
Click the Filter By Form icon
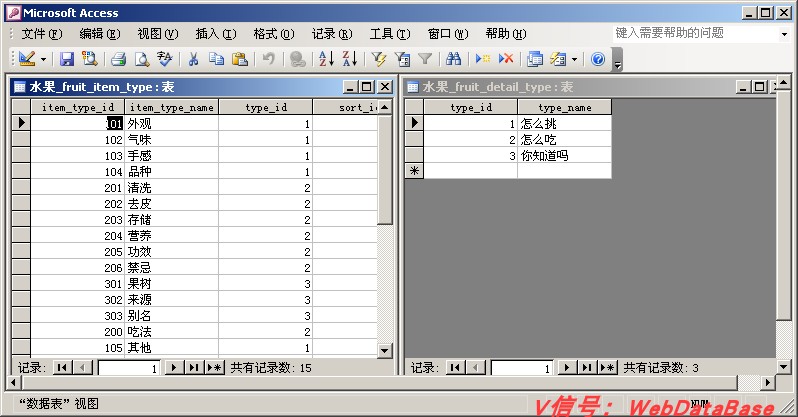pyautogui.click(x=402, y=59)
